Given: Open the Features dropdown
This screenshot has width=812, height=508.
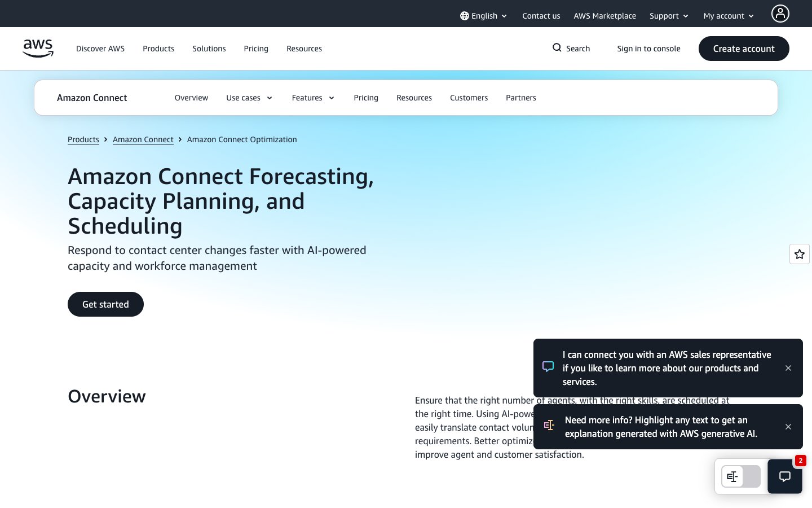Looking at the screenshot, I should (312, 98).
